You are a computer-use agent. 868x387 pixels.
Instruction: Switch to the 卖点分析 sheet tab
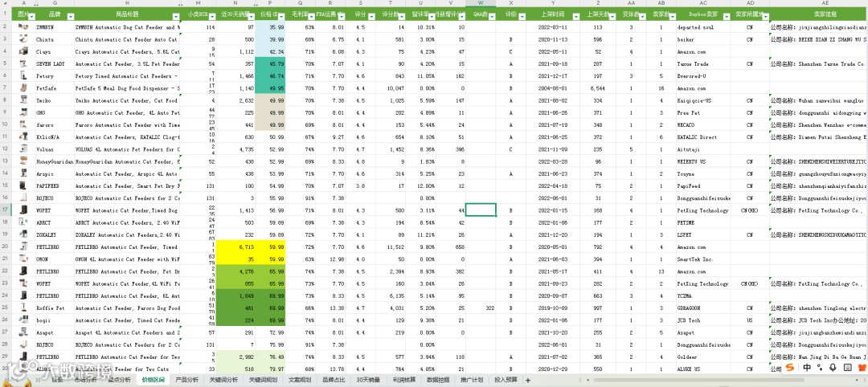tap(119, 380)
